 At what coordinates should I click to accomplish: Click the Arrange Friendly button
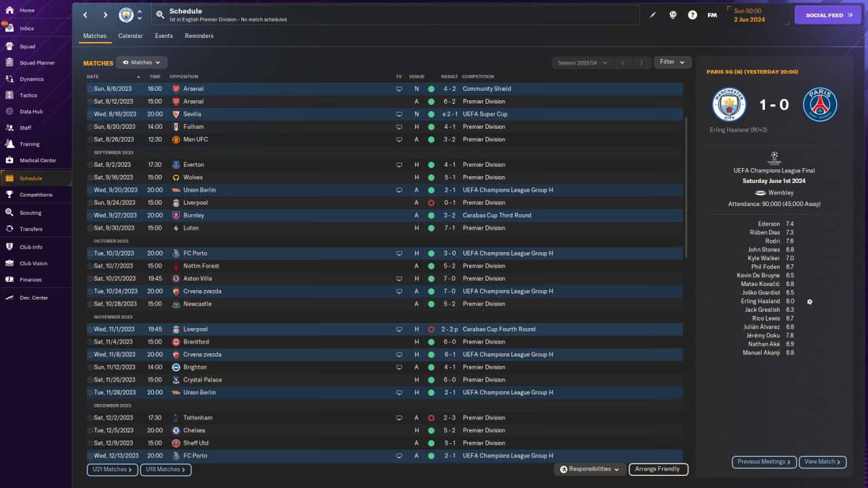point(658,469)
